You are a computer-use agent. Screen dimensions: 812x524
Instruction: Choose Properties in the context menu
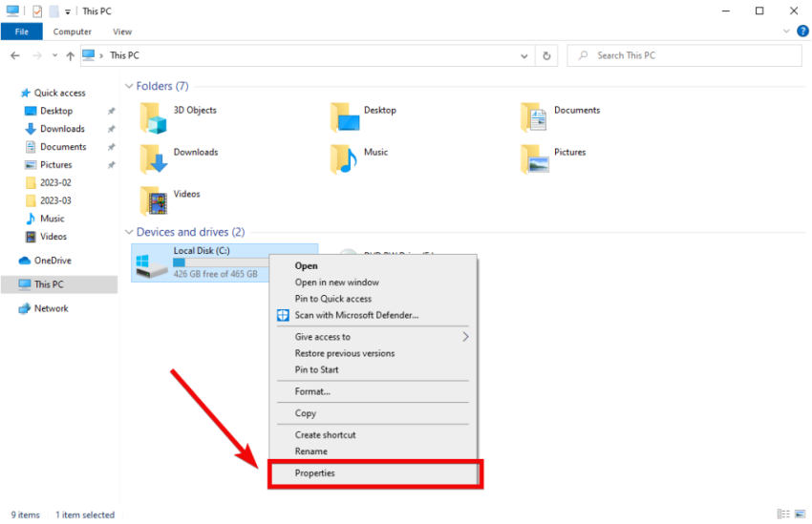(x=373, y=473)
